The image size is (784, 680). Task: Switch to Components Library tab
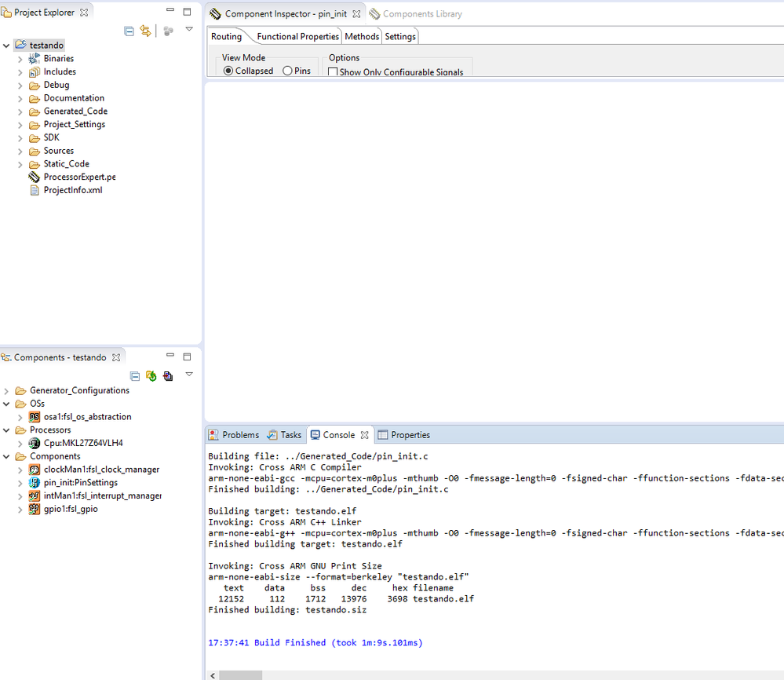[416, 14]
